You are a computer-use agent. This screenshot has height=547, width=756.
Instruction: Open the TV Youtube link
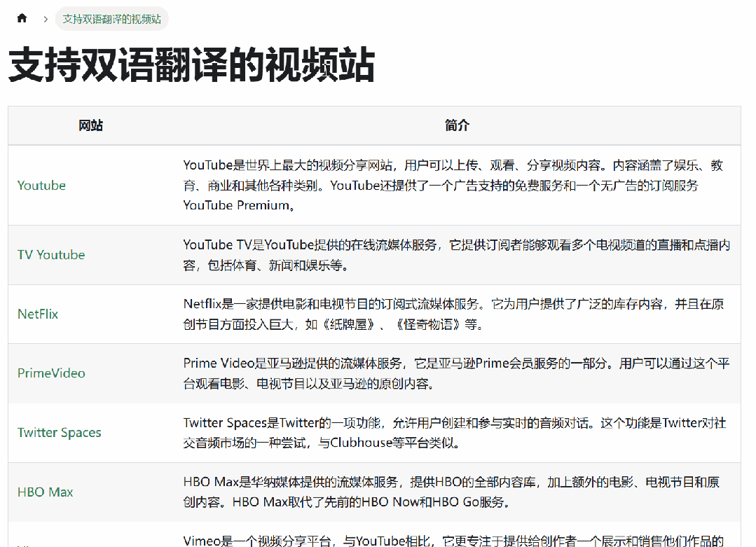[51, 254]
